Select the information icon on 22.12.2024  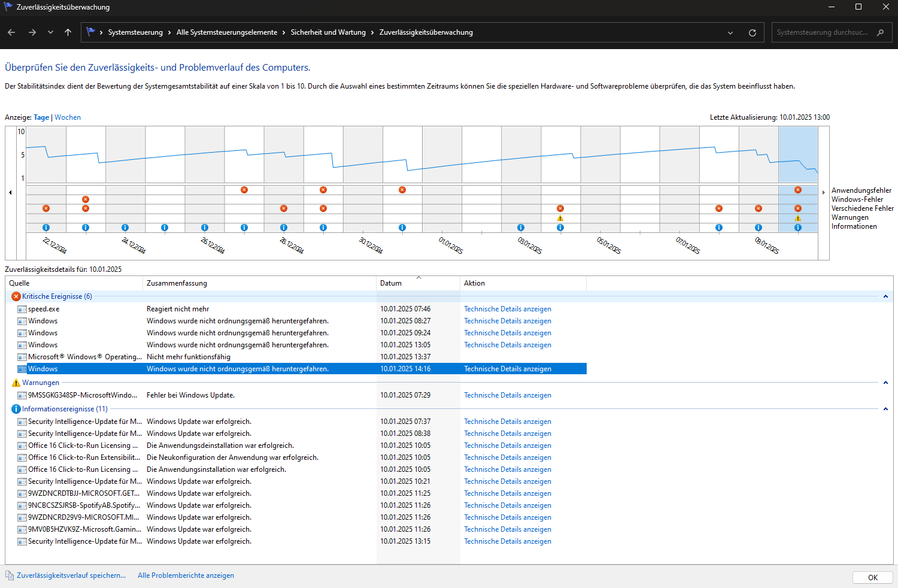point(46,228)
